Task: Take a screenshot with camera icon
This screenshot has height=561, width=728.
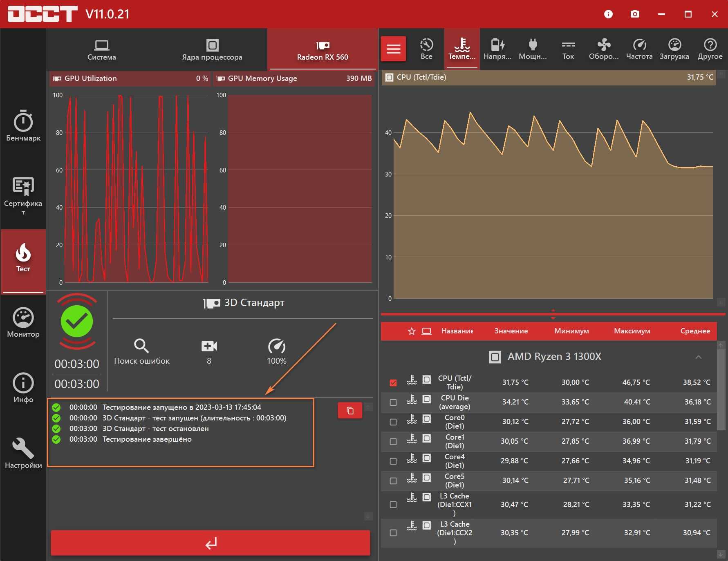Action: pyautogui.click(x=635, y=14)
